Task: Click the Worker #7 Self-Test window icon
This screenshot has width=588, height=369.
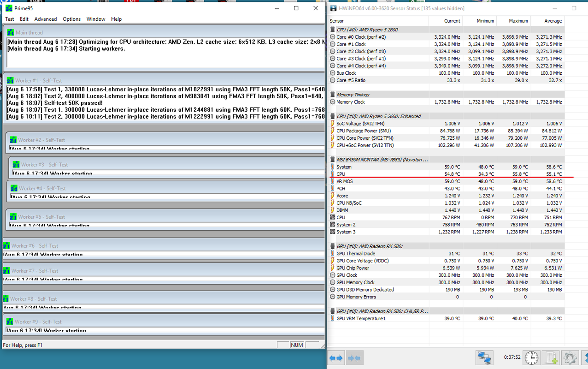Action: point(6,271)
